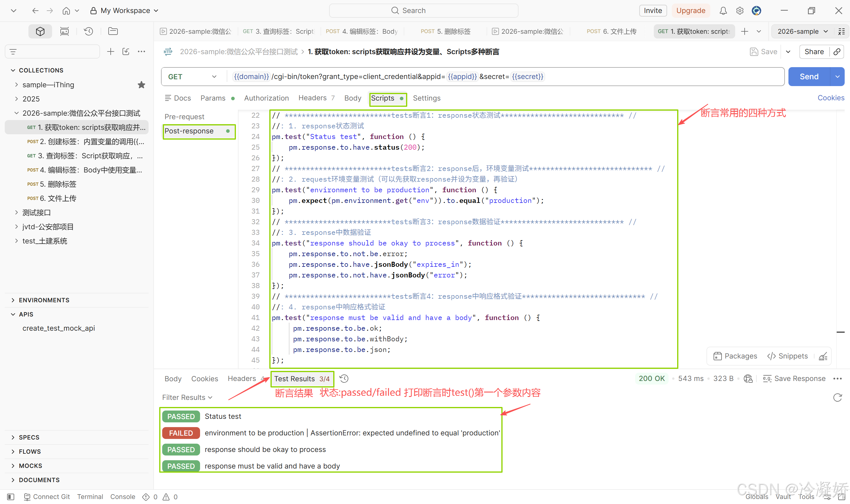Toggle sidebar using bottom-left panel icon
Screen dimensions: 850x504
click(11, 497)
